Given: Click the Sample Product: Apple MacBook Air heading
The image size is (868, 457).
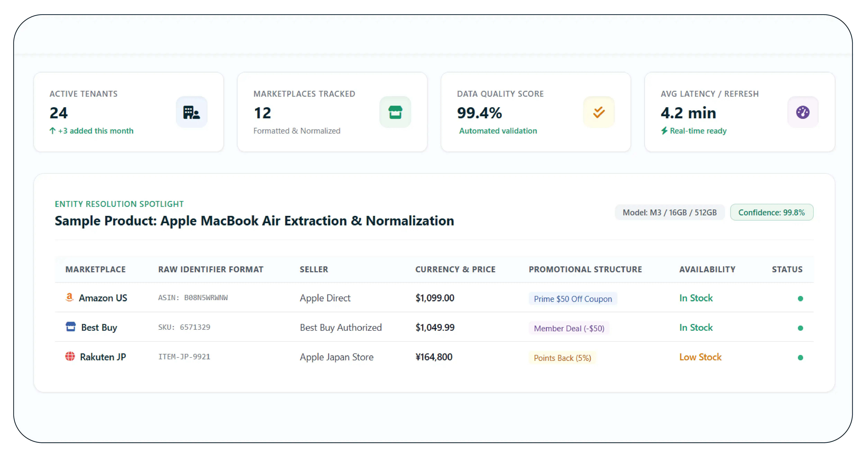Looking at the screenshot, I should point(254,221).
